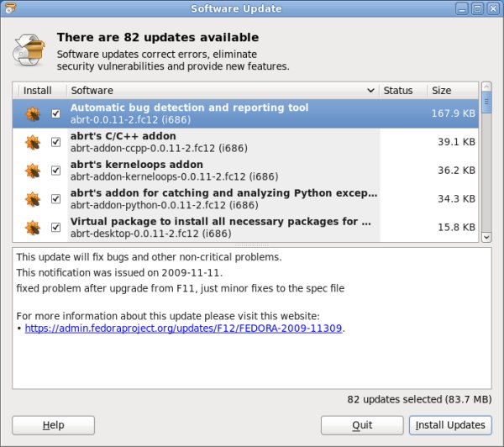Screen dimensions: 504x447
Task: Uncheck the abrt-addon-python update checkbox
Action: click(56, 199)
